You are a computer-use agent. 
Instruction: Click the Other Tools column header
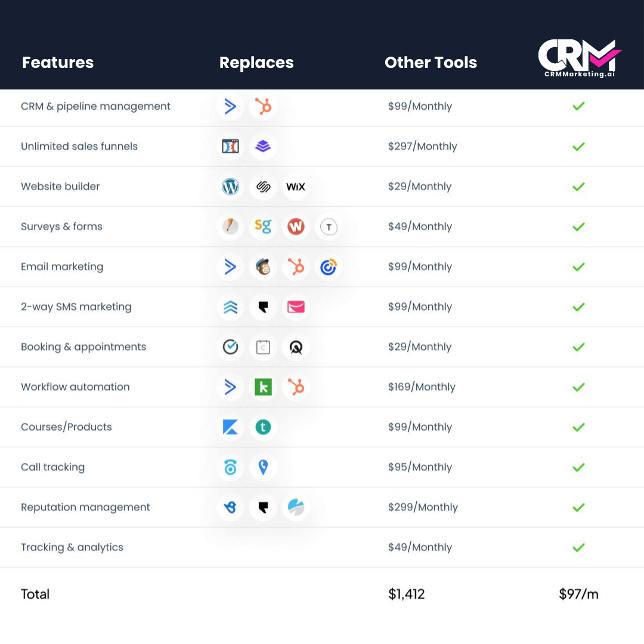click(x=431, y=63)
